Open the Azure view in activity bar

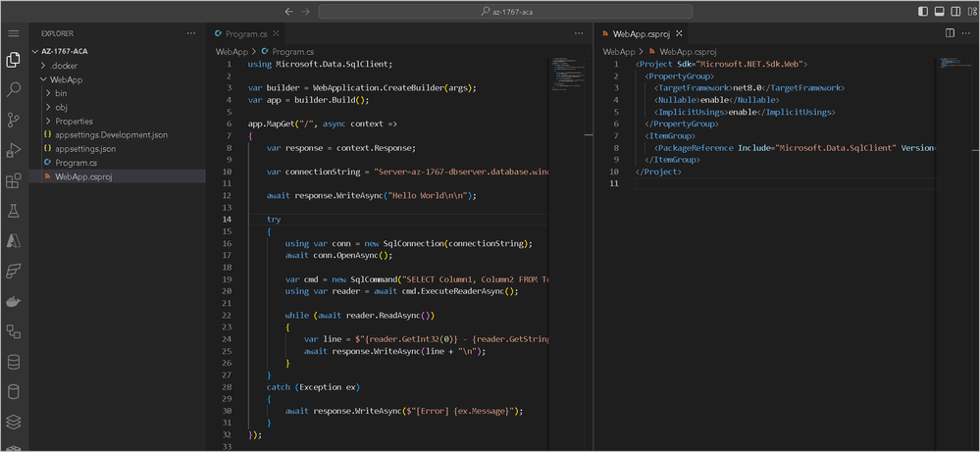[14, 240]
